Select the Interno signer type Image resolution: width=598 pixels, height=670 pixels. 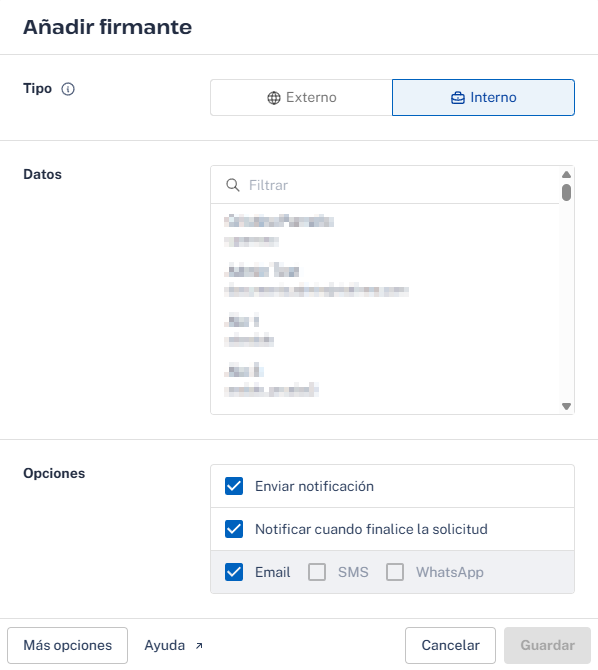click(483, 97)
